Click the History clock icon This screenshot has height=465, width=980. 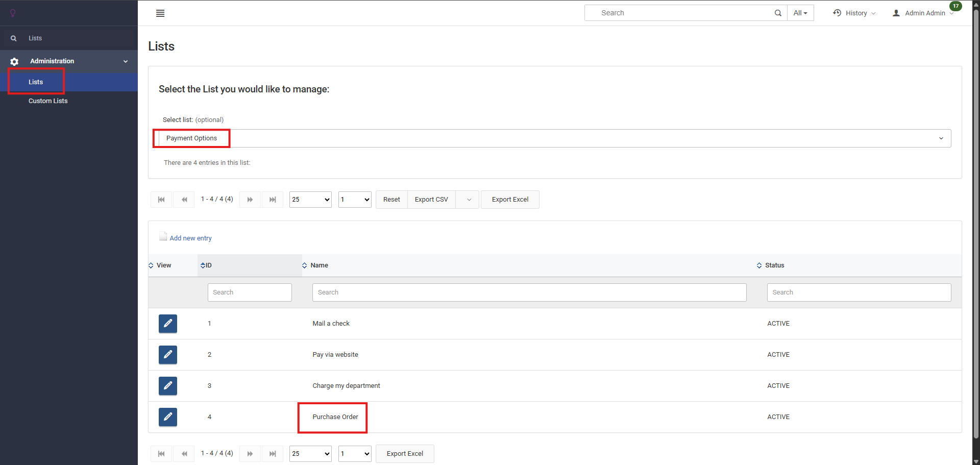pyautogui.click(x=837, y=13)
